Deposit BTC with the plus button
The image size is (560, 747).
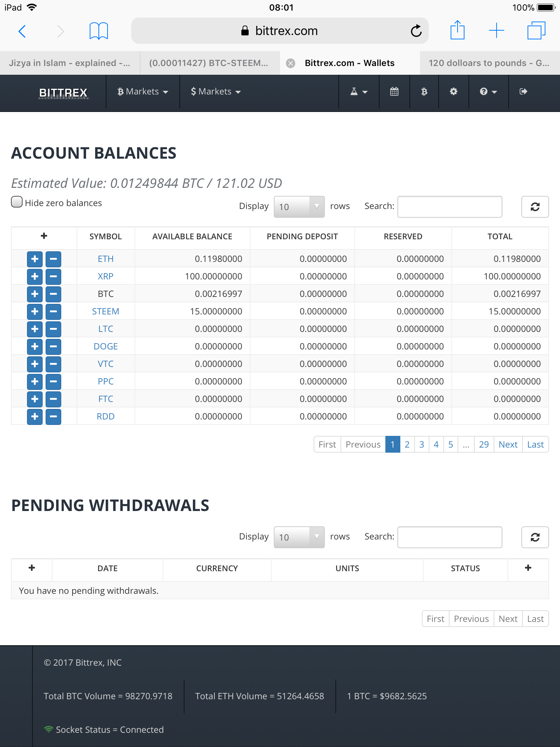tap(35, 294)
